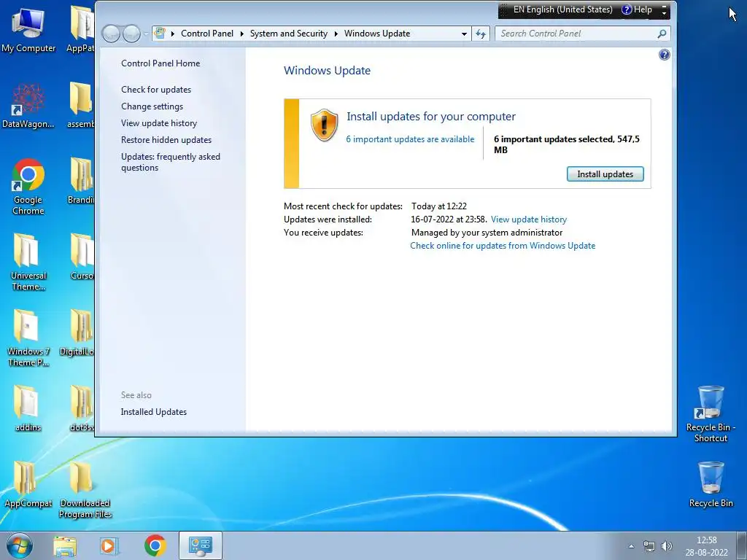Open View update history link beside install date
Viewport: 747px width, 560px height.
pos(529,219)
